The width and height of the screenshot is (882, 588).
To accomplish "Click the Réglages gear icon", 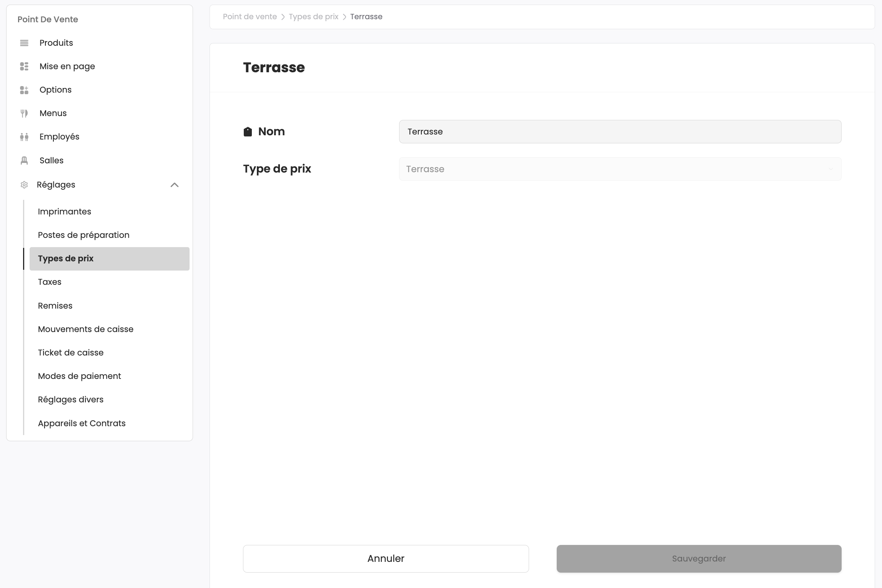I will pos(24,185).
